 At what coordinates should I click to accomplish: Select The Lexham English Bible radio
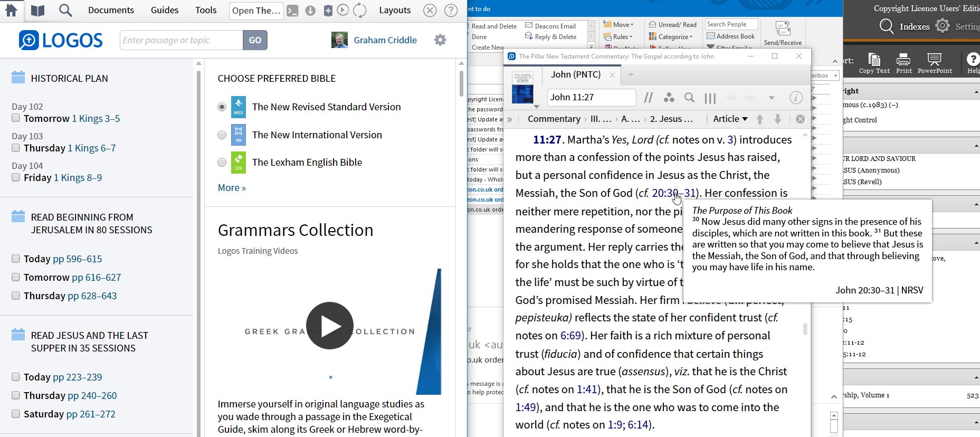pos(222,163)
